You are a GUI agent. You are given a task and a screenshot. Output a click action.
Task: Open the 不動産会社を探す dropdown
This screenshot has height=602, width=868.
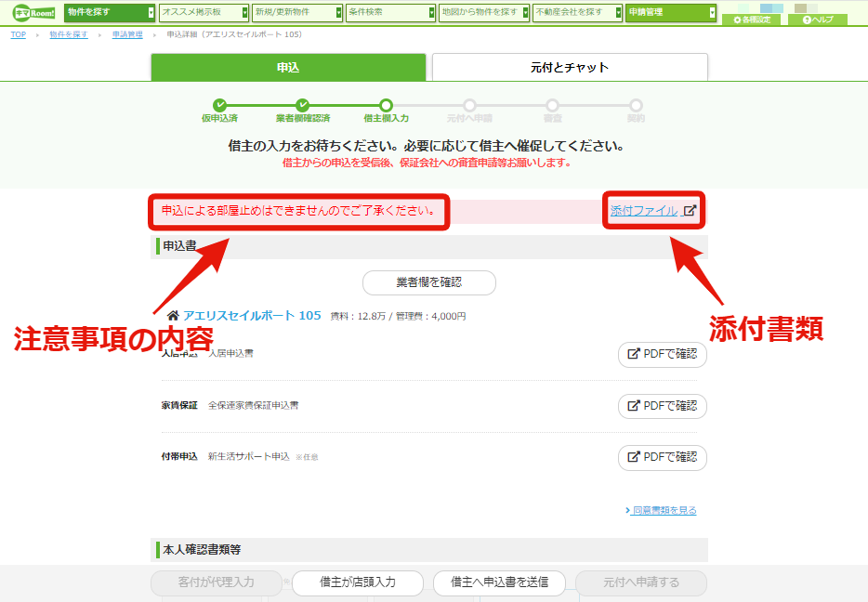(578, 12)
